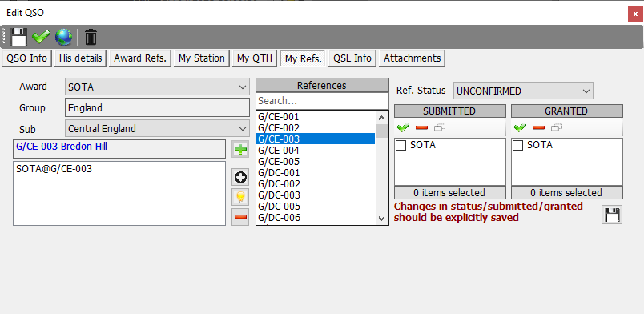Click green check icon under GRANTED
The width and height of the screenshot is (644, 314).
(520, 128)
